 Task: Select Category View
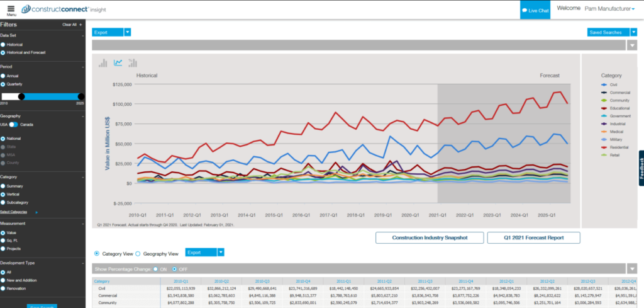(x=96, y=254)
